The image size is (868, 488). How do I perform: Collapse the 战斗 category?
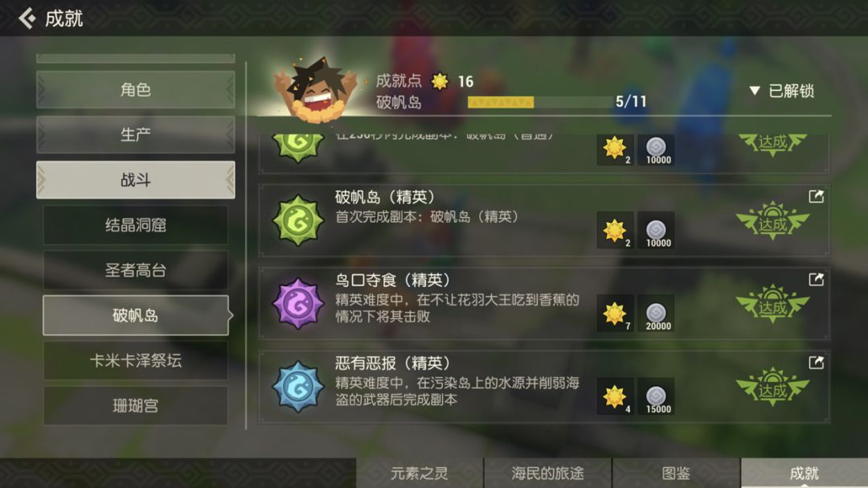(x=136, y=180)
